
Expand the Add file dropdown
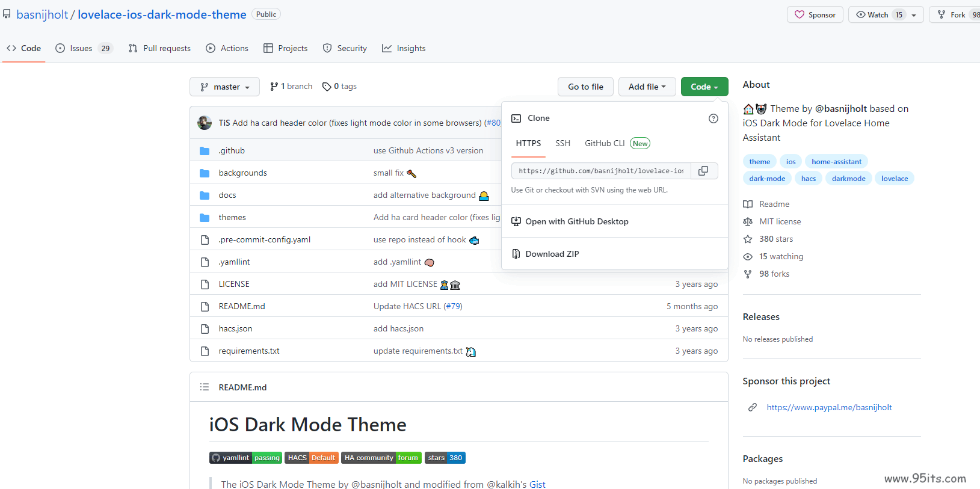pyautogui.click(x=647, y=87)
